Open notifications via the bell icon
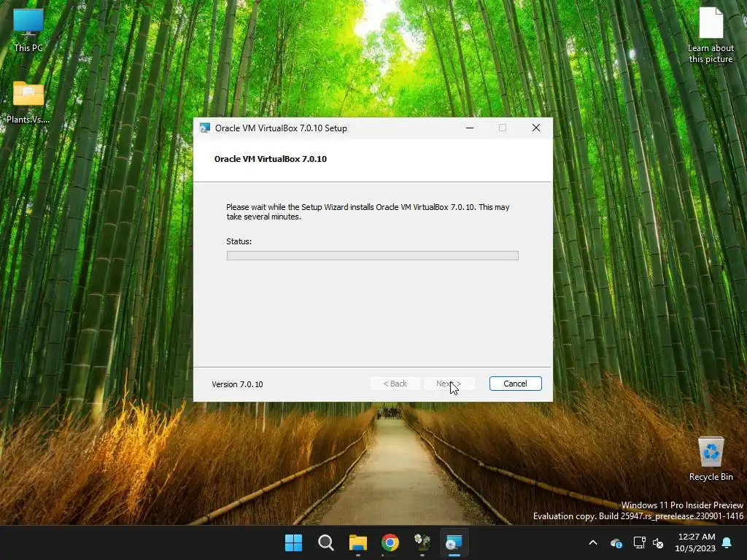Screen dimensions: 747x560 [x=727, y=542]
